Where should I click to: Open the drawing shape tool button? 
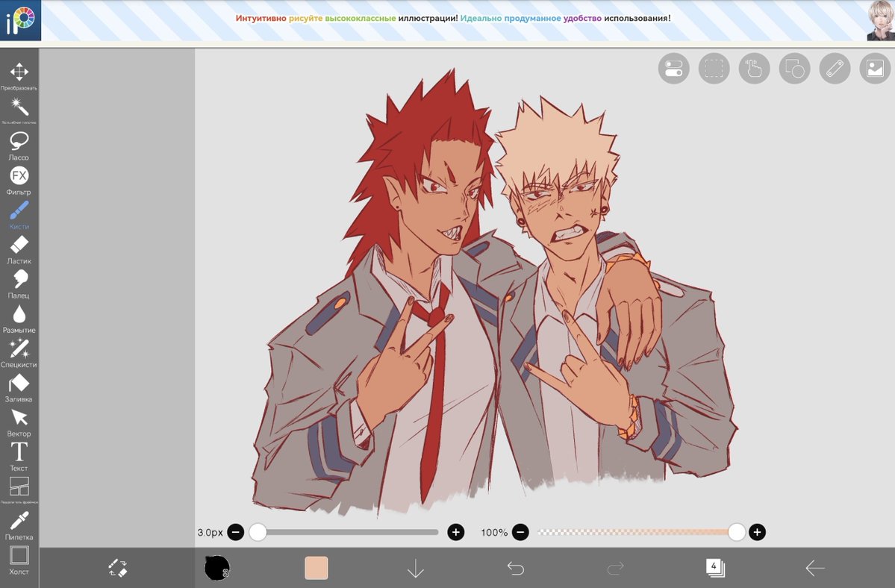coord(794,69)
